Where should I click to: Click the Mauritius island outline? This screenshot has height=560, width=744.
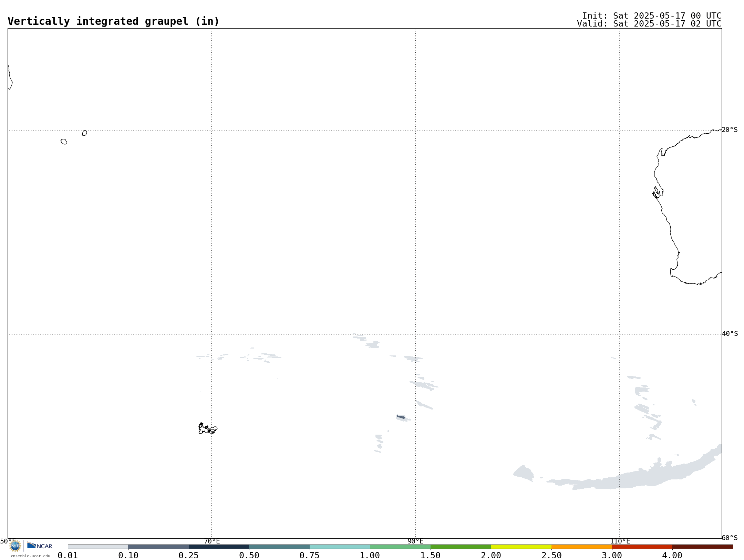tap(84, 133)
